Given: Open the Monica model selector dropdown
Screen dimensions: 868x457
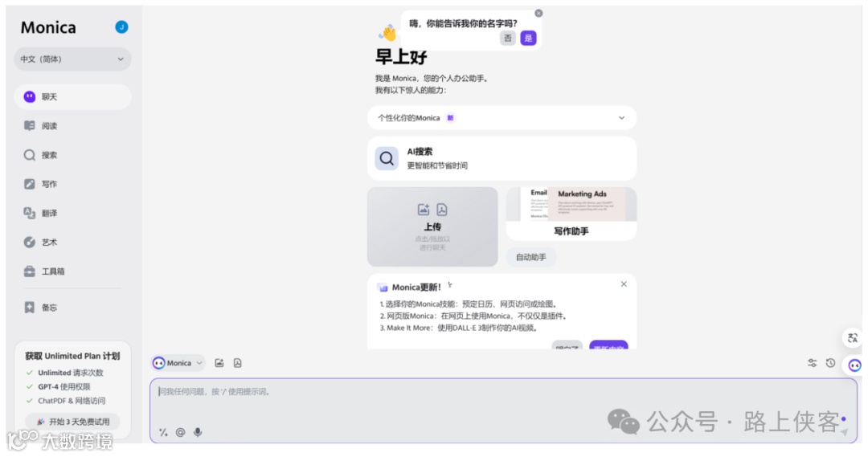Looking at the screenshot, I should (x=178, y=363).
